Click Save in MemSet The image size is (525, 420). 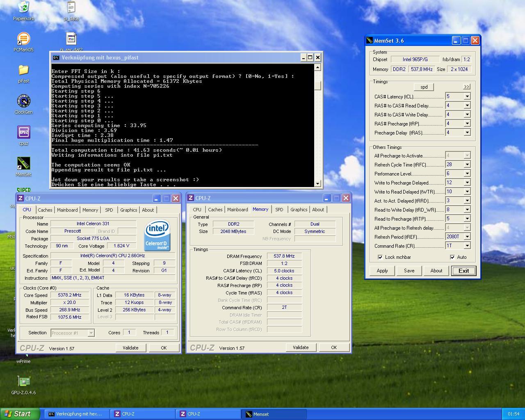pyautogui.click(x=409, y=271)
